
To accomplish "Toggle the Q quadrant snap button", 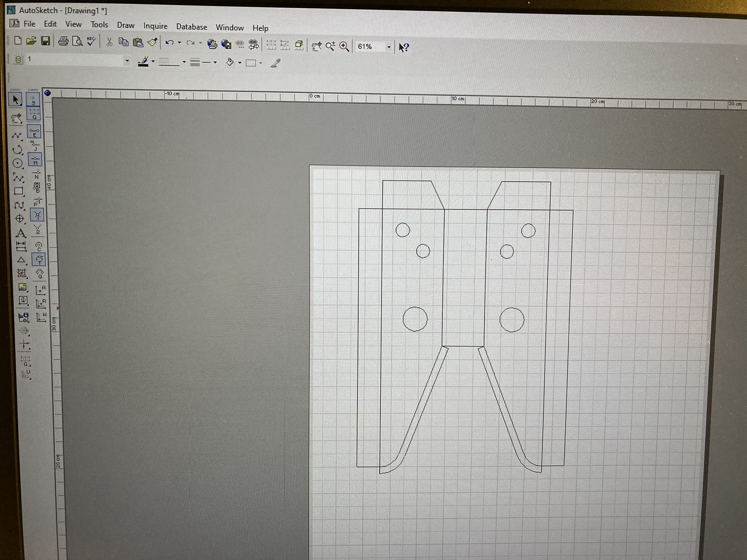I will (40, 273).
